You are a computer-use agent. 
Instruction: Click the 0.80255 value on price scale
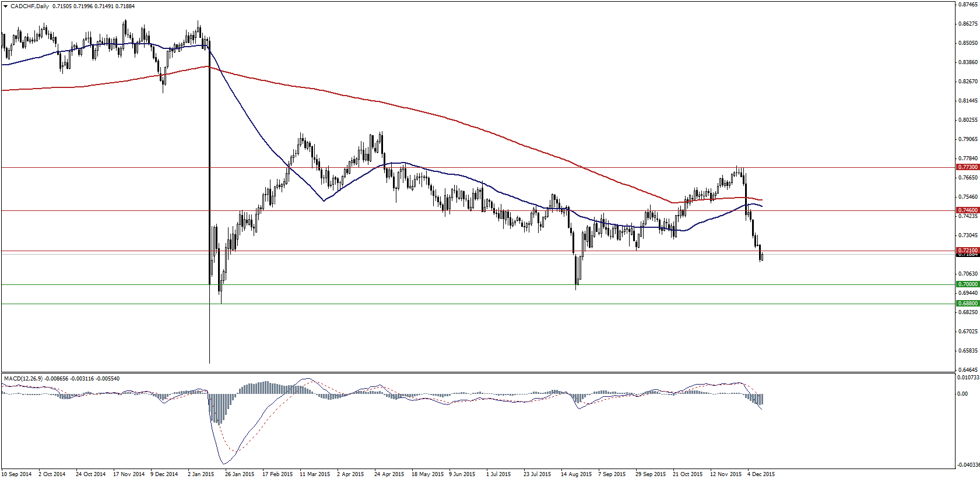tap(968, 120)
